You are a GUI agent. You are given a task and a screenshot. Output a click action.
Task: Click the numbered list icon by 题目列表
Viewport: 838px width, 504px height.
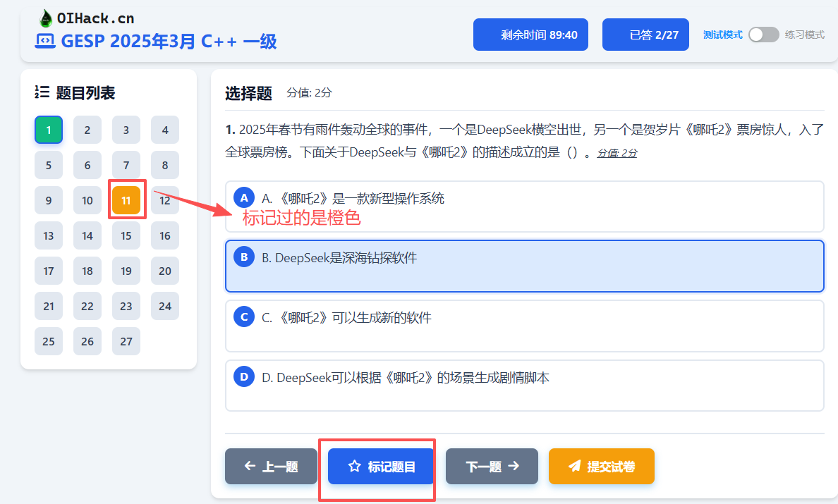click(x=42, y=92)
